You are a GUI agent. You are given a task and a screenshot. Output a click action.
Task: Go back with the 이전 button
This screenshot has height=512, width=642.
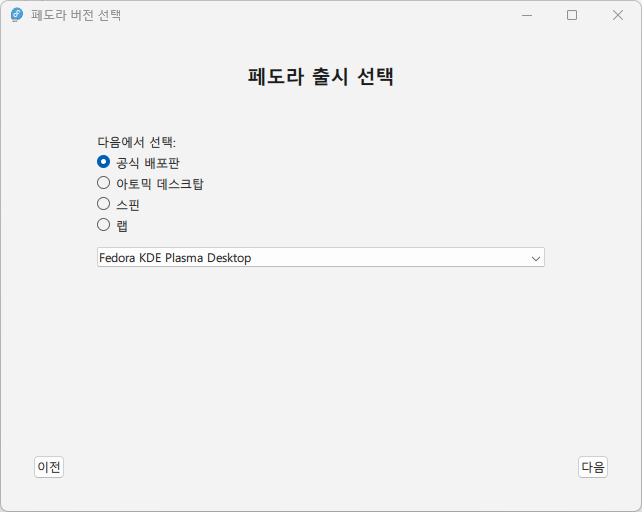(x=49, y=467)
